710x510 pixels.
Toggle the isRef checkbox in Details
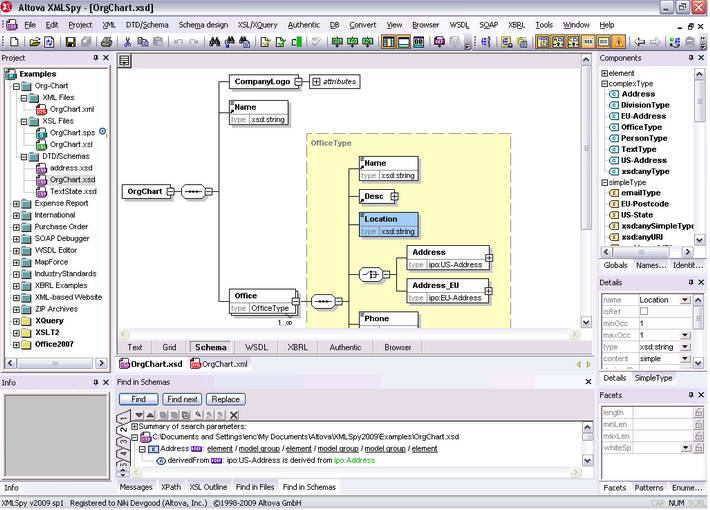tap(644, 312)
